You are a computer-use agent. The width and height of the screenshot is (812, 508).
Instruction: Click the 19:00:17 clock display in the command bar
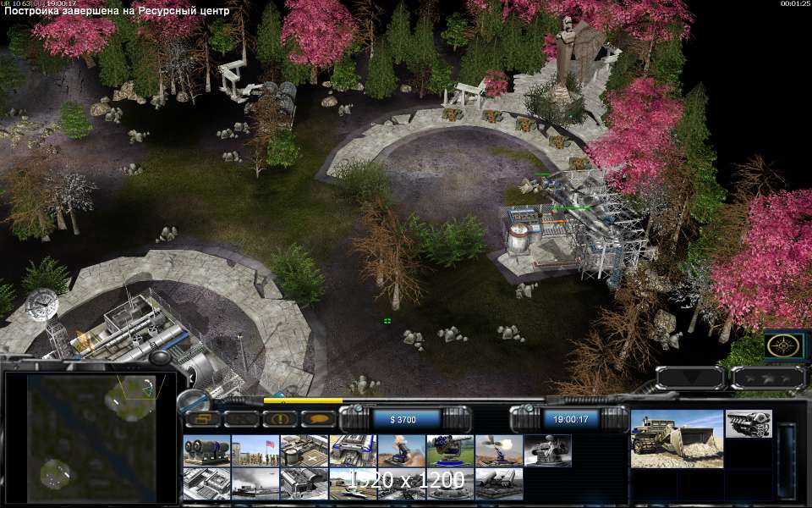tap(571, 419)
